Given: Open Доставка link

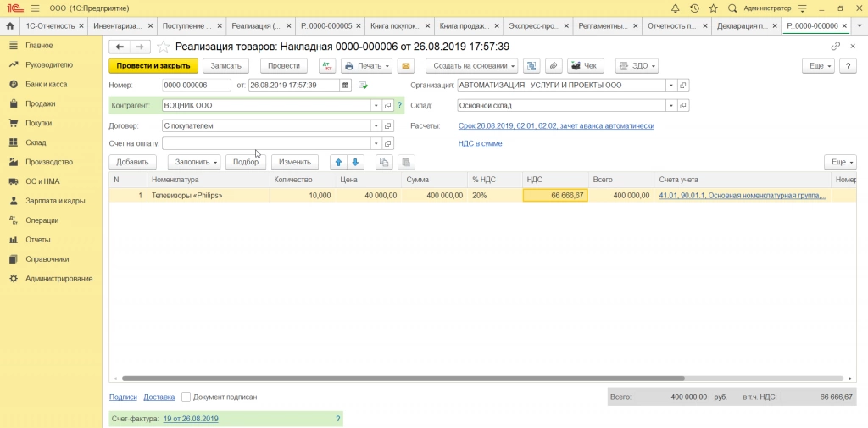Looking at the screenshot, I should point(159,397).
